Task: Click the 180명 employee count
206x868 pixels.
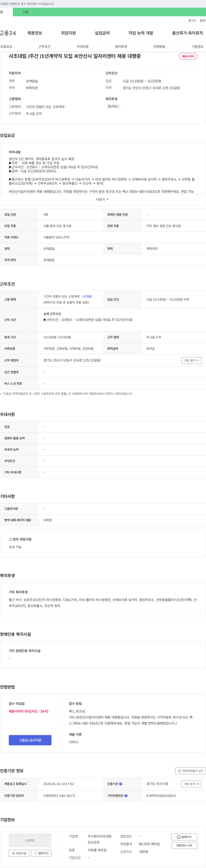Action: [143, 851]
